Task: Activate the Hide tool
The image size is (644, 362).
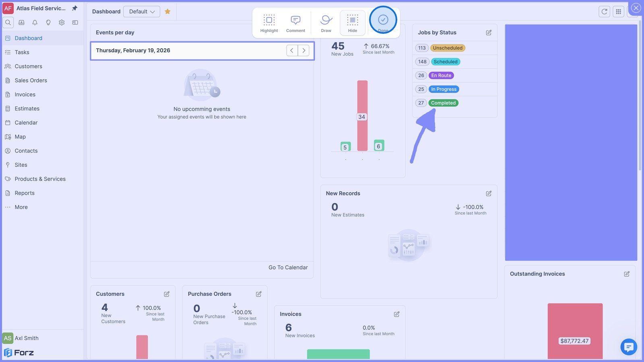Action: click(x=353, y=23)
